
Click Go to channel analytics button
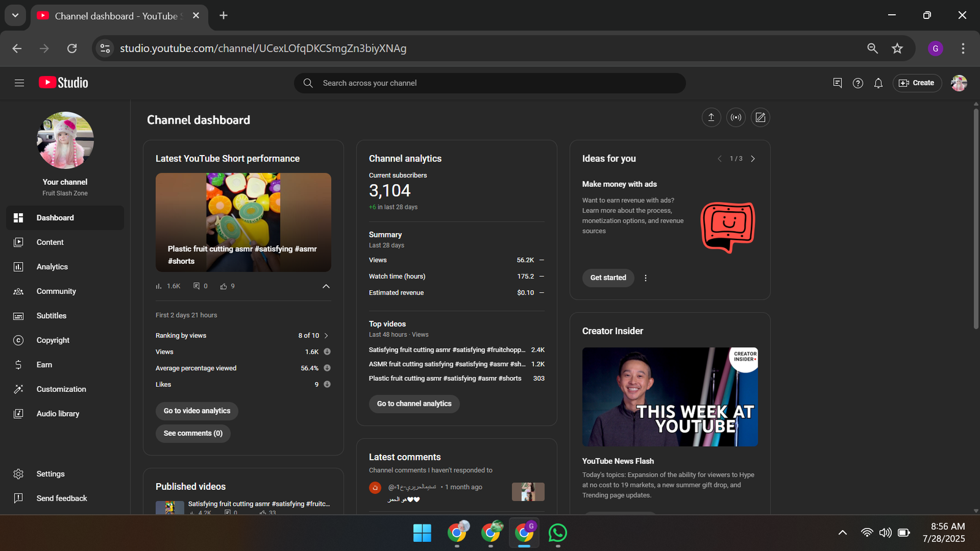click(x=414, y=403)
